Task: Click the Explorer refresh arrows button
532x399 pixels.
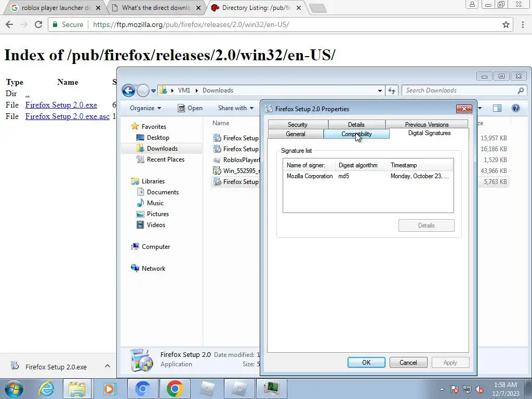Action: pos(392,90)
